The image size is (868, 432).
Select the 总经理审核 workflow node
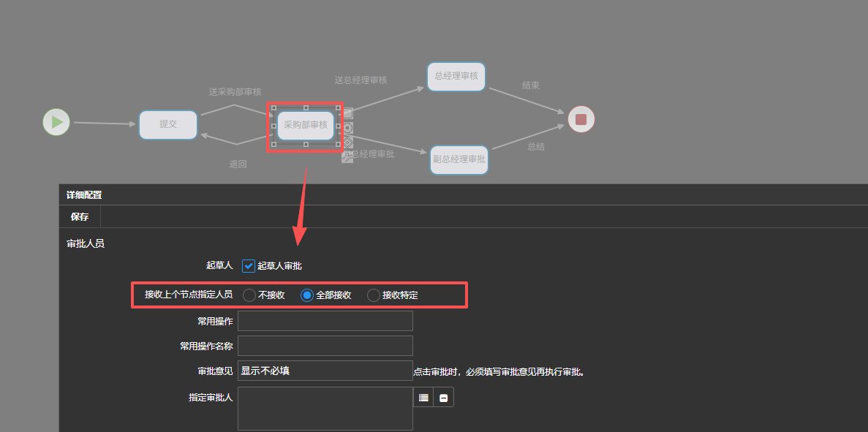[x=456, y=76]
